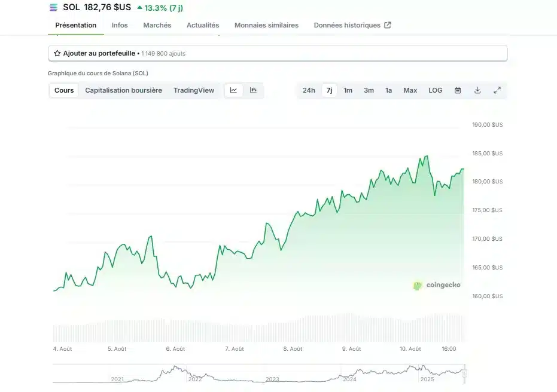Click the 16:00 axis label
Viewport: 557px width, 392px height.
tap(449, 349)
